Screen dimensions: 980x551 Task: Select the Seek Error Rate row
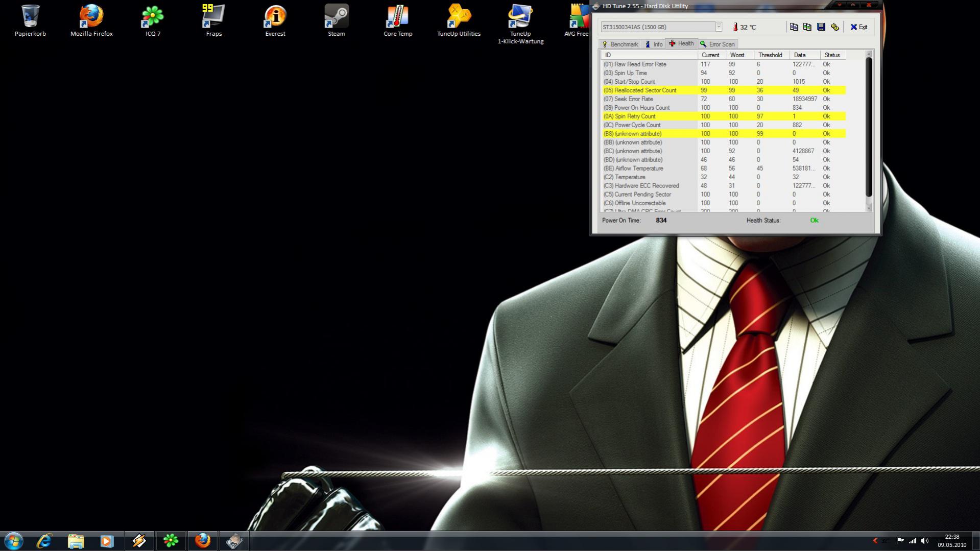(723, 99)
